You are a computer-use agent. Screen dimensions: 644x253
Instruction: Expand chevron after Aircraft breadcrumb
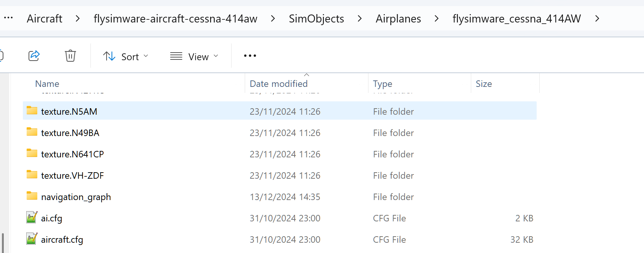(78, 18)
